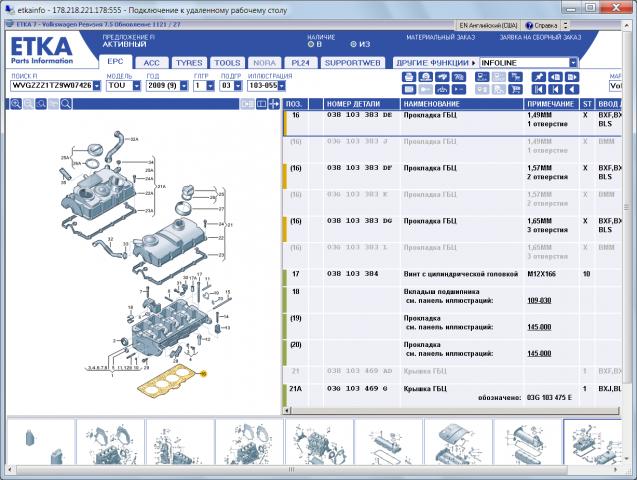Switch to the TYRES tab

[x=189, y=63]
